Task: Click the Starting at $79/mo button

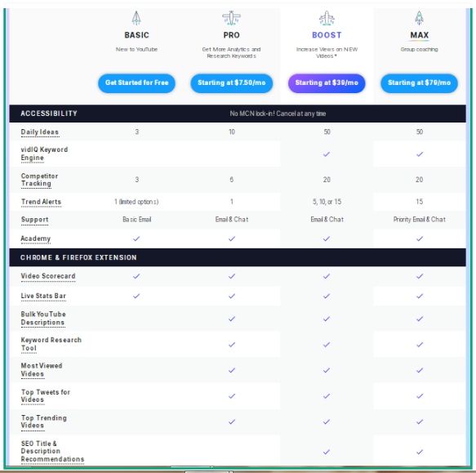Action: pyautogui.click(x=419, y=83)
